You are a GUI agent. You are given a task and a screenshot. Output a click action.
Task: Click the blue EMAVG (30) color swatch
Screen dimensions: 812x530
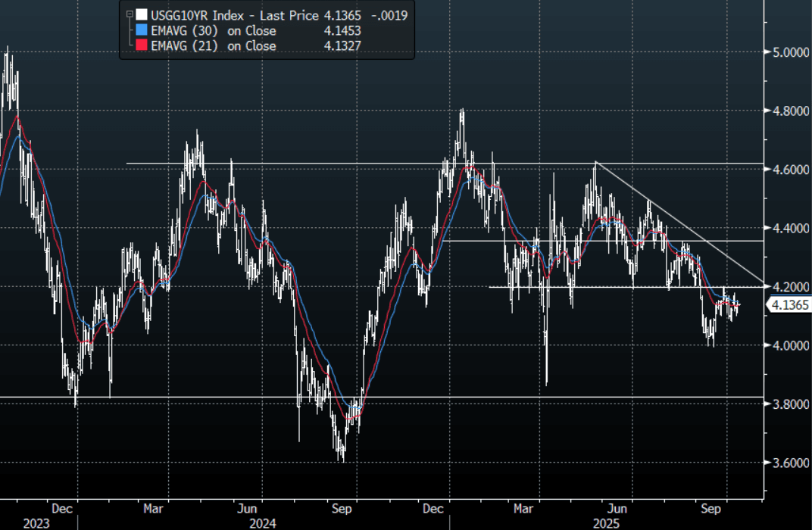pyautogui.click(x=140, y=31)
